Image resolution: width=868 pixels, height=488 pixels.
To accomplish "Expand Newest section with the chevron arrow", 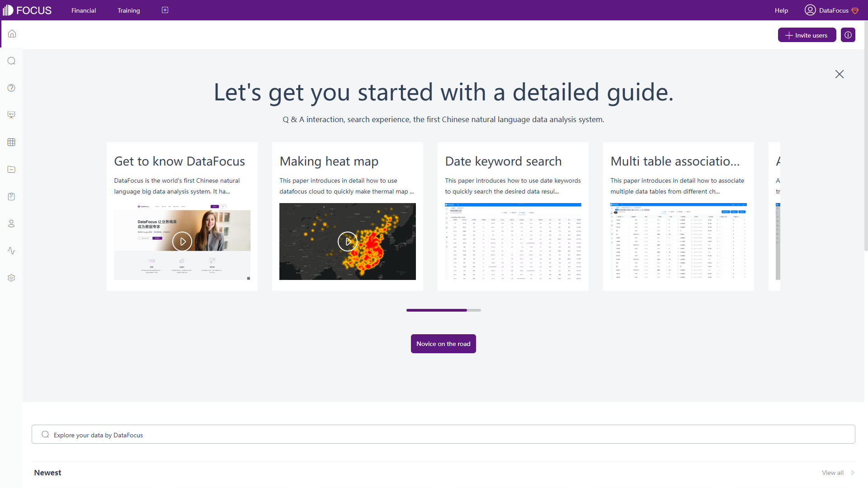I will pos(853,473).
